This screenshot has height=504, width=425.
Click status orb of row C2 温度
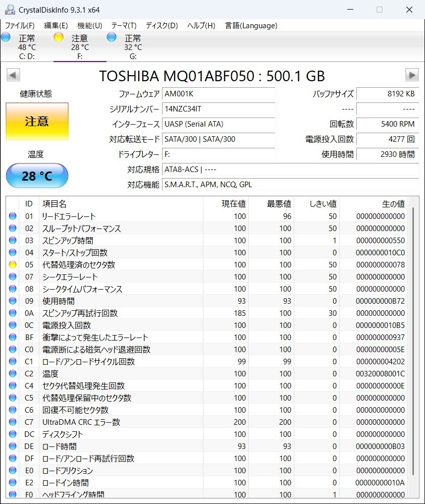click(13, 373)
